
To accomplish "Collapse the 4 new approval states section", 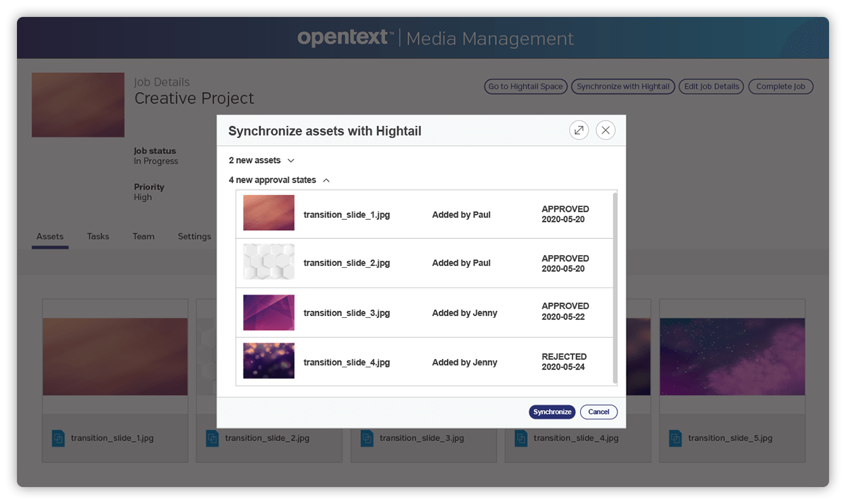I will 279,180.
